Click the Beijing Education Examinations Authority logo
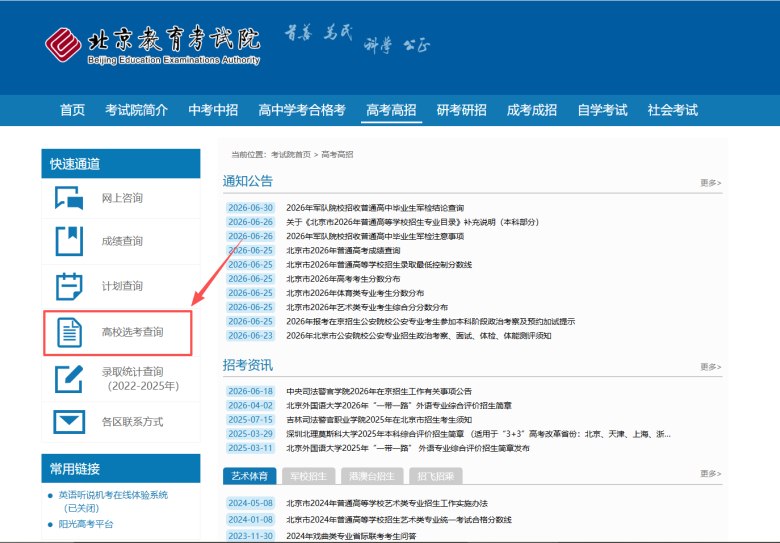The width and height of the screenshot is (780, 543). click(x=152, y=45)
